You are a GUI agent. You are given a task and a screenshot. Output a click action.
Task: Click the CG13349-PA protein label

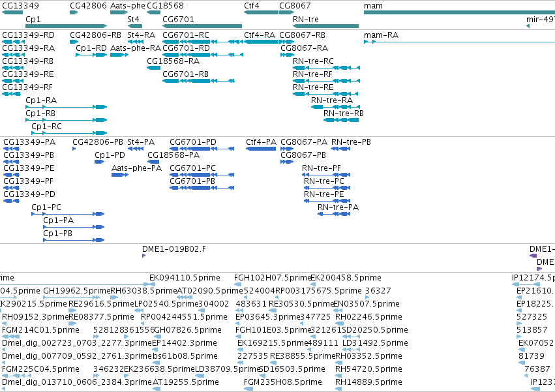[29, 142]
